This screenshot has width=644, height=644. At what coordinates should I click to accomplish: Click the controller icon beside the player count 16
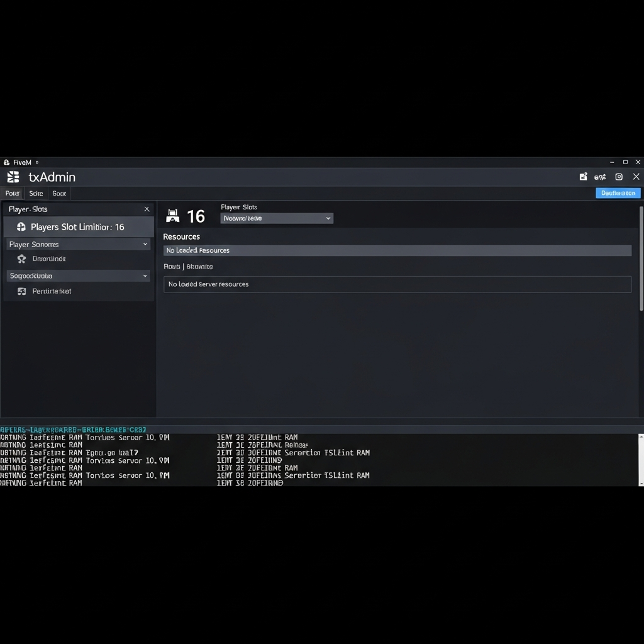[x=173, y=216]
